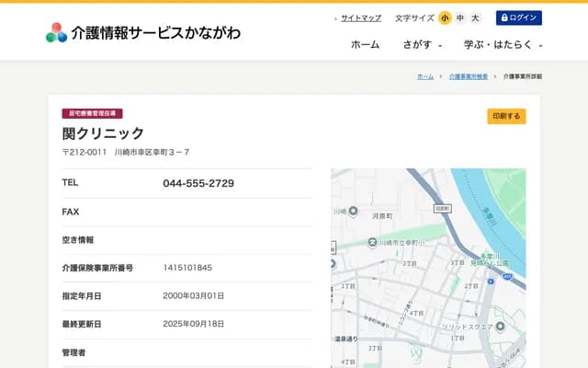Open the サイトマップ link
Image resolution: width=588 pixels, height=368 pixels.
pyautogui.click(x=361, y=17)
